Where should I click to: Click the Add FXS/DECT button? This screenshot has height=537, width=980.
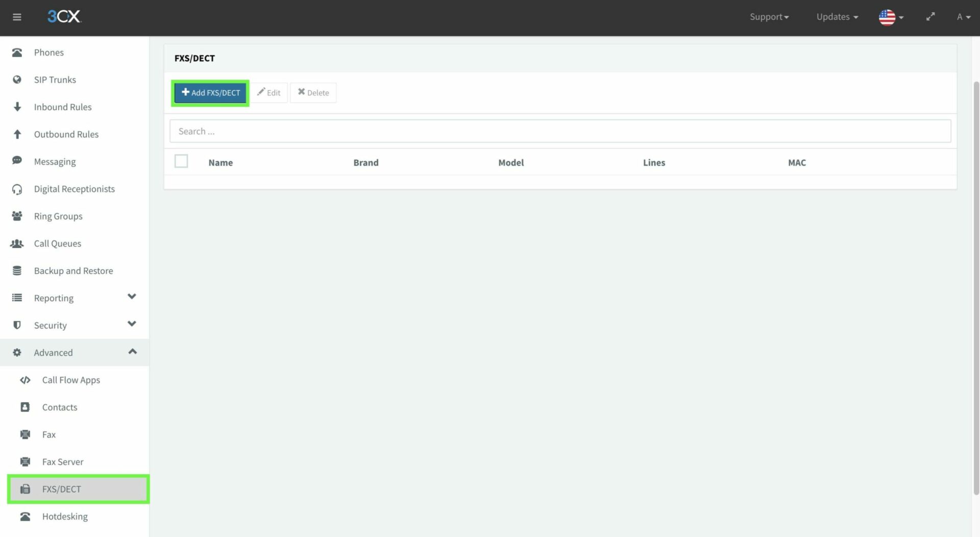point(210,93)
